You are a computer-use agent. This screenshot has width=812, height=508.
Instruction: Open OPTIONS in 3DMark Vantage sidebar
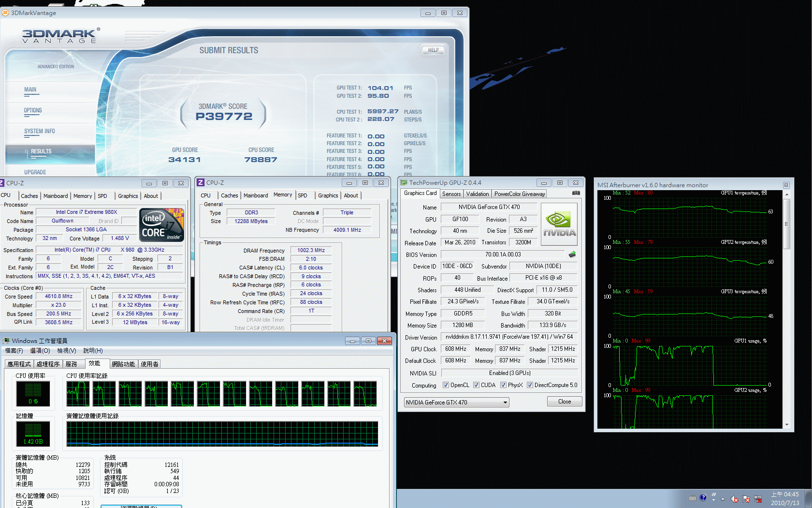point(33,110)
